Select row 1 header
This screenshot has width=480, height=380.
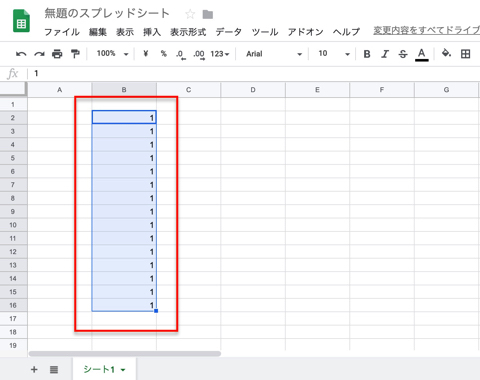coord(13,104)
